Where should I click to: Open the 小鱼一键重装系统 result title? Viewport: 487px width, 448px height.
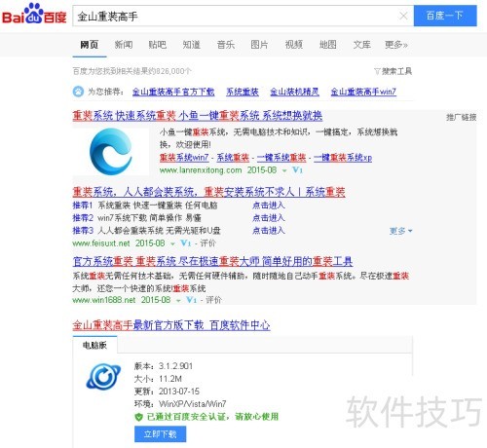[198, 116]
